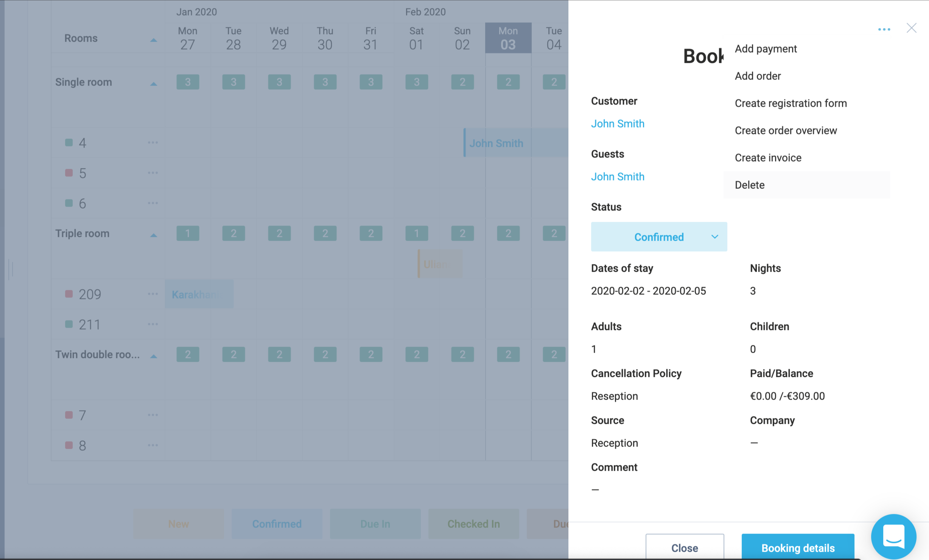This screenshot has height=560, width=929.
Task: Select the Mon 27 date column header
Action: point(188,38)
